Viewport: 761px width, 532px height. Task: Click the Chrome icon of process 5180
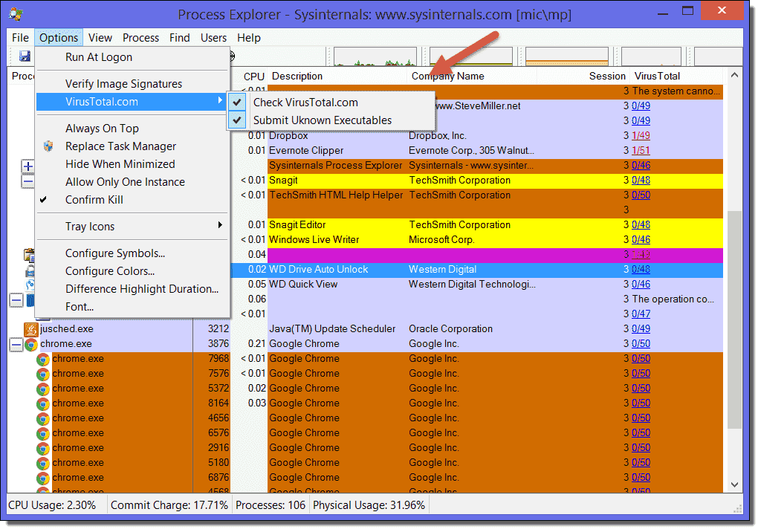point(43,463)
